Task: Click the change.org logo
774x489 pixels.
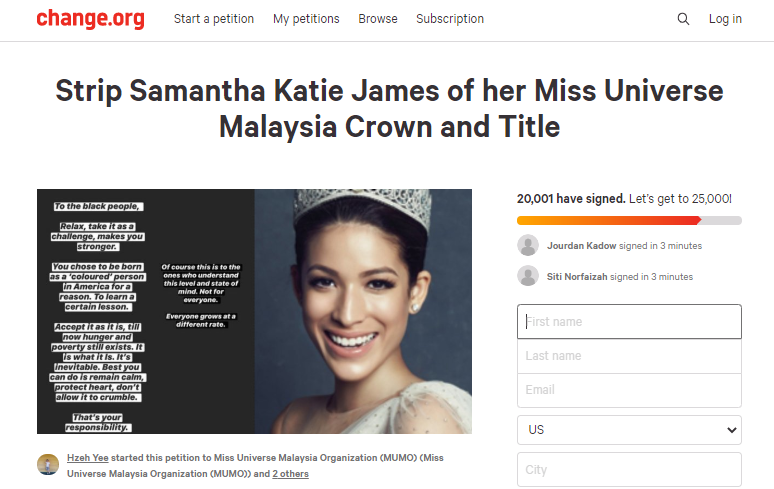Action: point(90,19)
